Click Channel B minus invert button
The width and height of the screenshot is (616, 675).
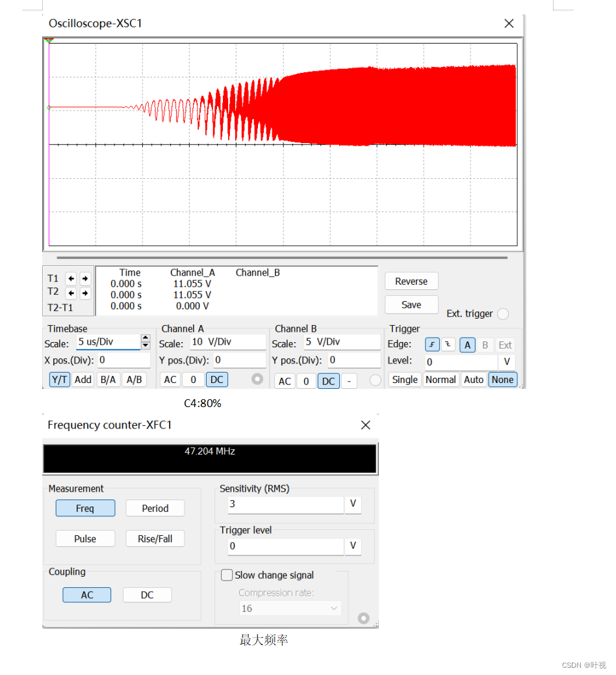click(349, 381)
